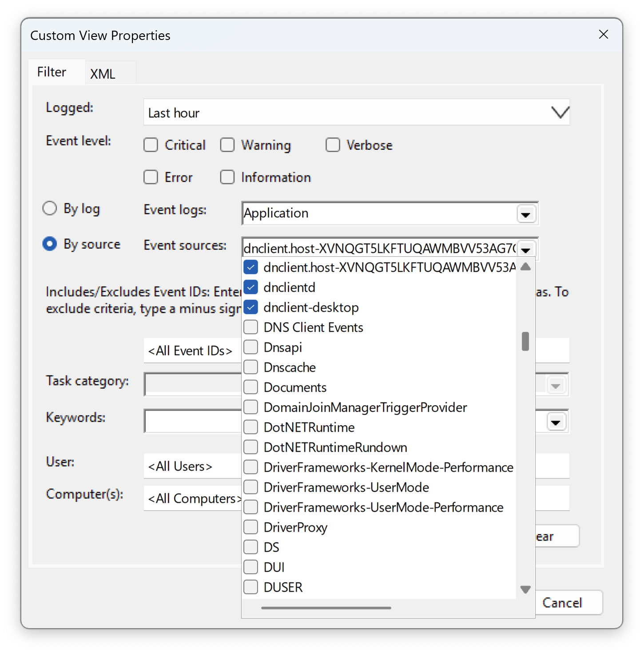Enable the Dnsapi event source

(250, 347)
